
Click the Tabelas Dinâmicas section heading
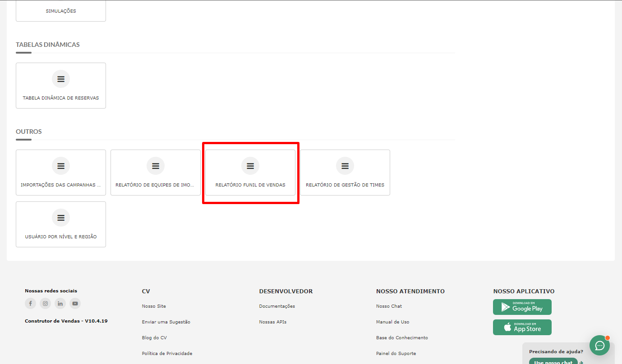point(48,45)
